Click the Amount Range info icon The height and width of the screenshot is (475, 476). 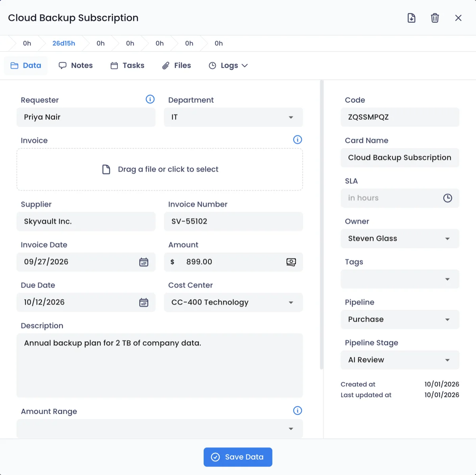(x=297, y=411)
